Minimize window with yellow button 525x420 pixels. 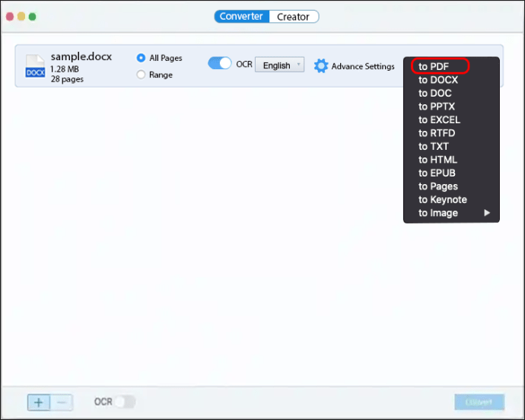21,17
